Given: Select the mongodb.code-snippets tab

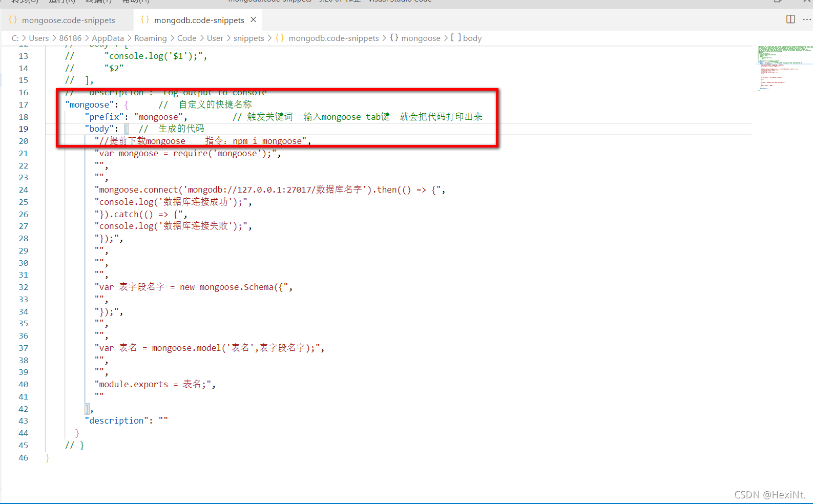Looking at the screenshot, I should point(199,20).
